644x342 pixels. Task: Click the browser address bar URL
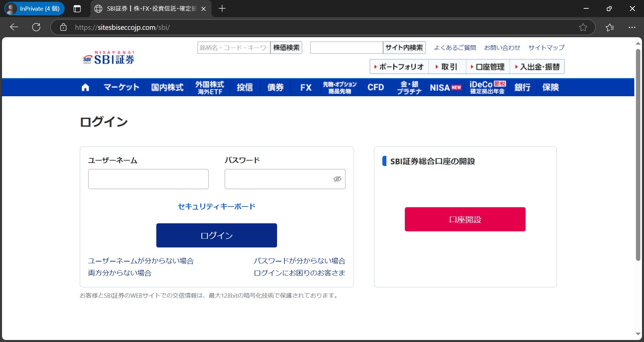tap(122, 27)
